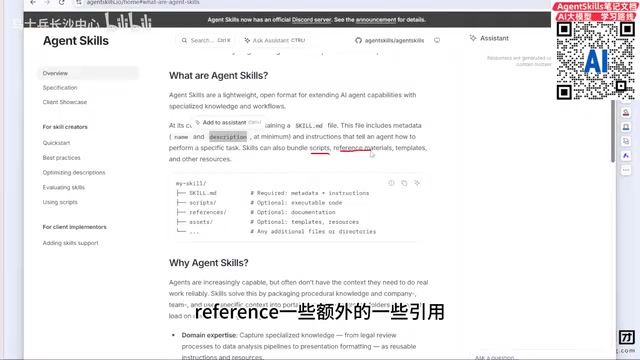Focus the Search field in header

click(x=206, y=40)
